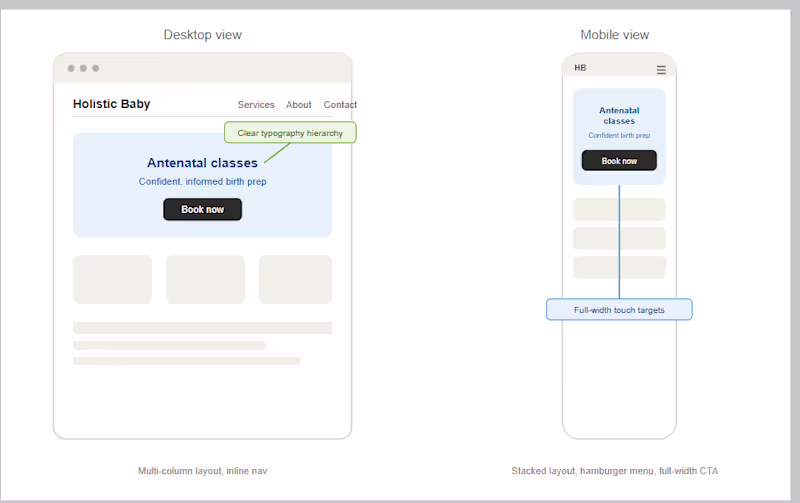The image size is (800, 503).
Task: Click 'Full-width touch targets' callout label
Action: click(619, 310)
